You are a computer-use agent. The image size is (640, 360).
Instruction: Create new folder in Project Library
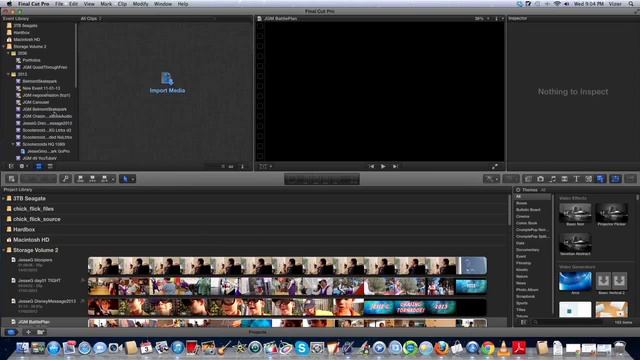(x=40, y=332)
